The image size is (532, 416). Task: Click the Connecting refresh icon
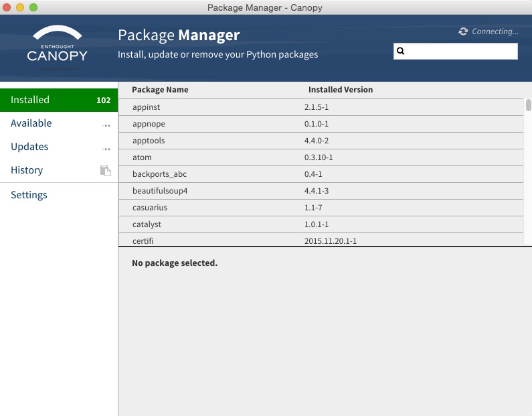[463, 31]
